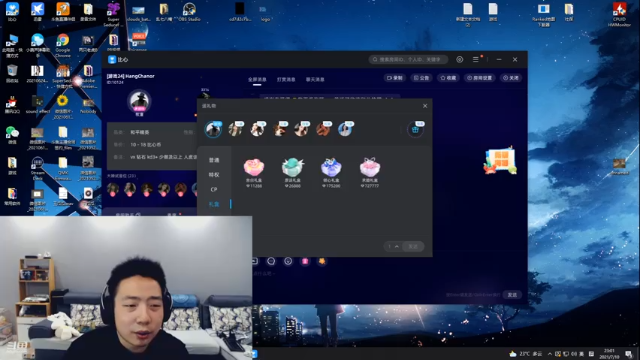
Task: Click the 关闭 room close button
Action: (x=511, y=78)
